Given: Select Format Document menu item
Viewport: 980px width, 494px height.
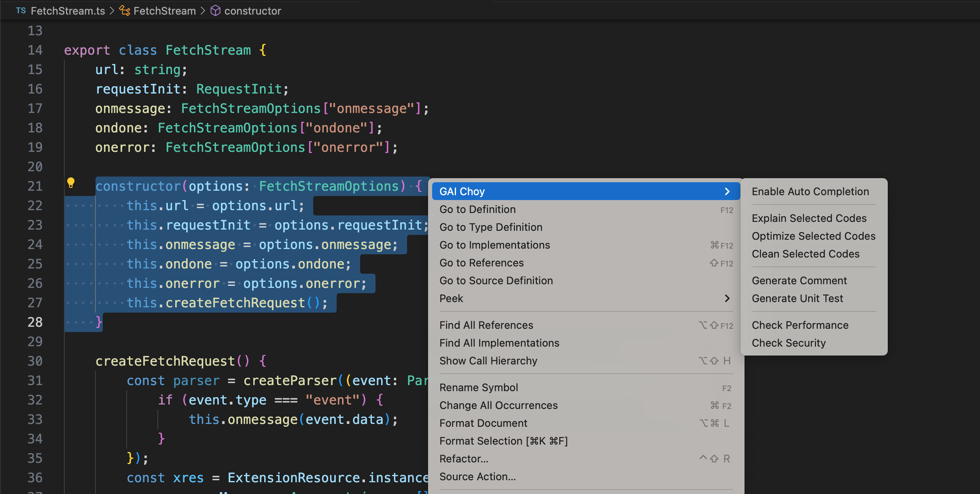Looking at the screenshot, I should 484,423.
